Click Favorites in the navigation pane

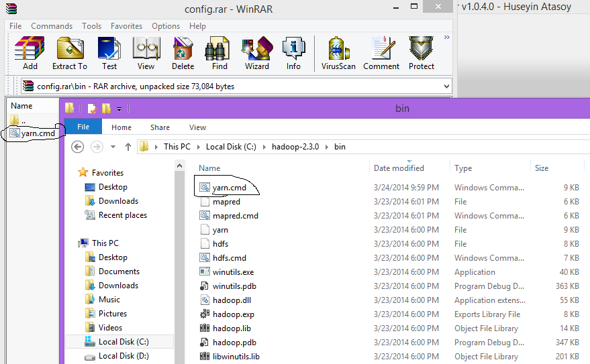click(107, 173)
